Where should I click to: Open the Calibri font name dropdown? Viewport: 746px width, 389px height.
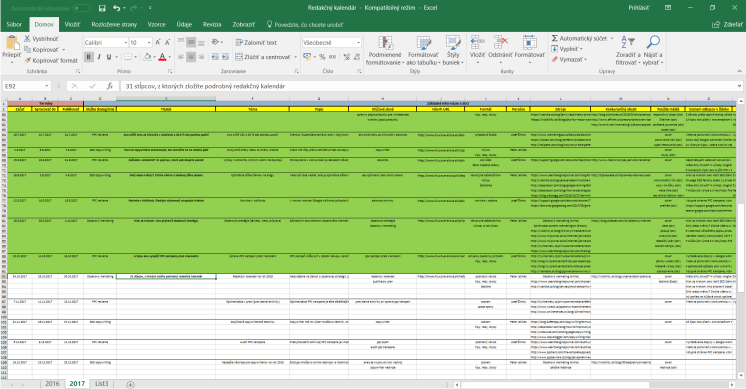(x=126, y=42)
